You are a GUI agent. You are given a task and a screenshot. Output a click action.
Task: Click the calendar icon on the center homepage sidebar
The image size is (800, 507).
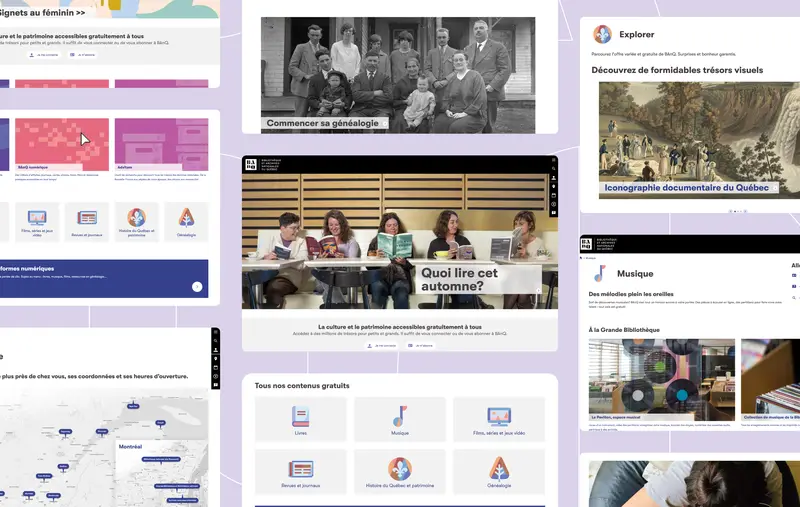pyautogui.click(x=554, y=195)
